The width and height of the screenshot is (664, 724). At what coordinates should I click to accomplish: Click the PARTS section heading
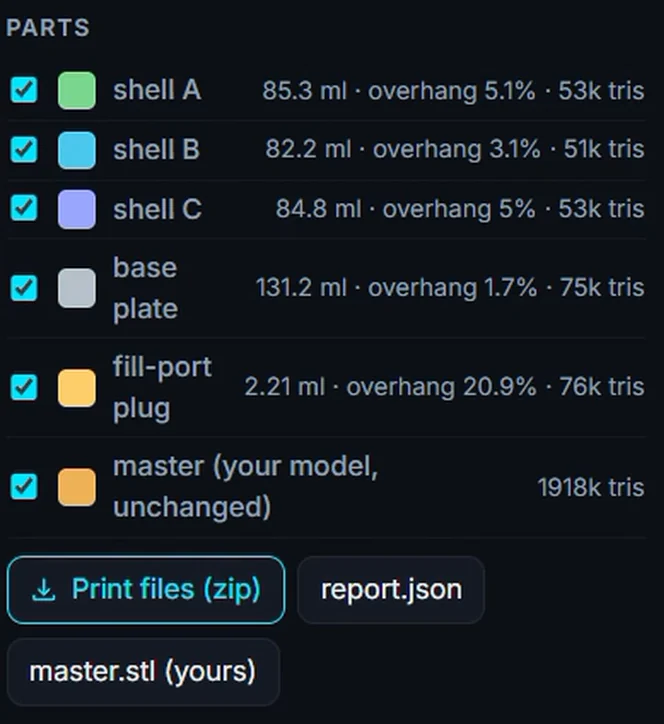48,28
